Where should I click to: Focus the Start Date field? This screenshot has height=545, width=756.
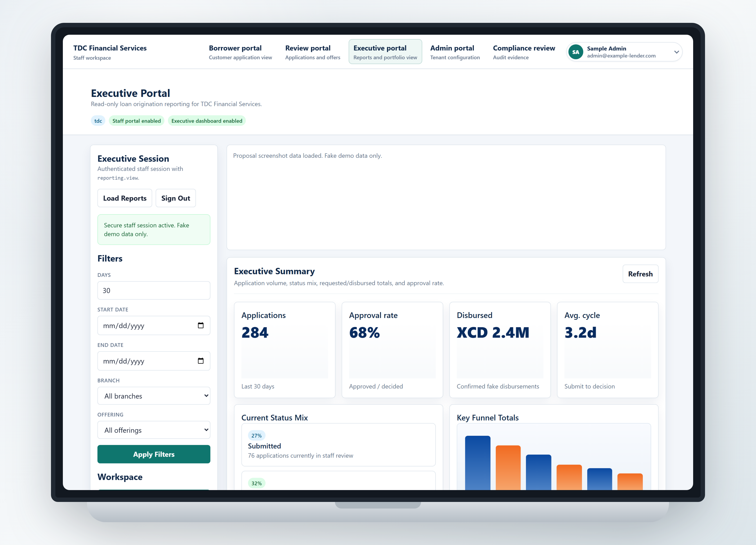pos(154,326)
